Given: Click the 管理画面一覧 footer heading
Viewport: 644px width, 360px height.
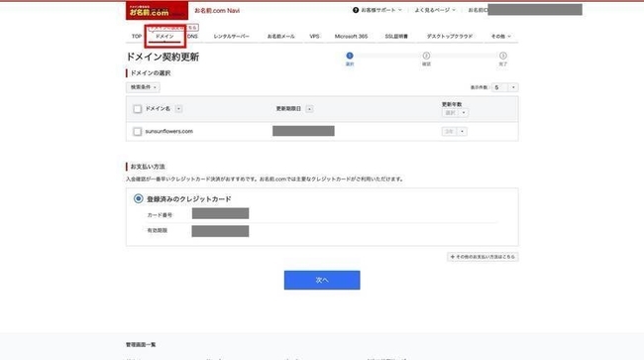Looking at the screenshot, I should (141, 345).
